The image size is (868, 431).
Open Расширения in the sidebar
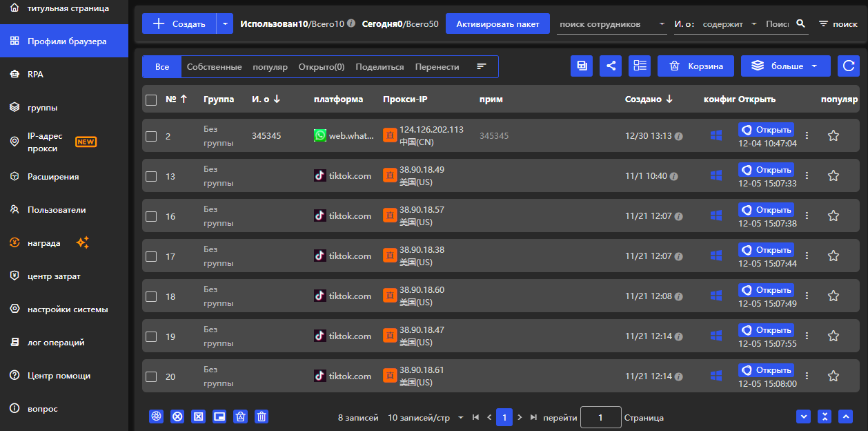click(x=64, y=177)
